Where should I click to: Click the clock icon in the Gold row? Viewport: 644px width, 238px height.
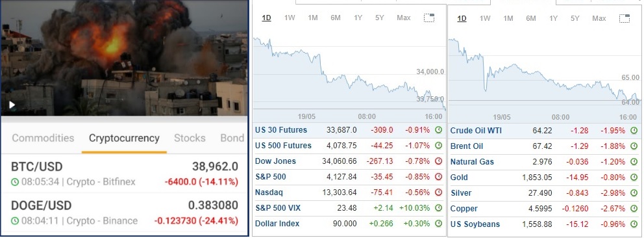(x=634, y=178)
